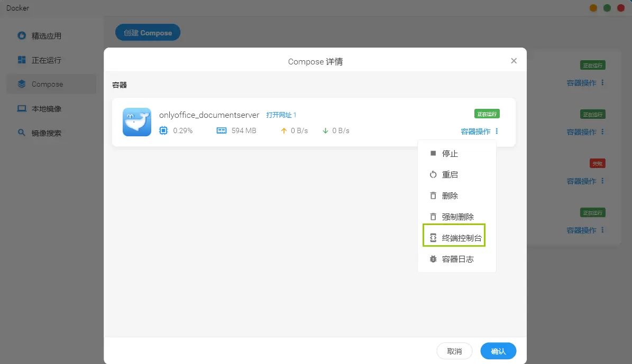Click the restart circular arrow icon
This screenshot has width=632, height=364.
(x=433, y=175)
